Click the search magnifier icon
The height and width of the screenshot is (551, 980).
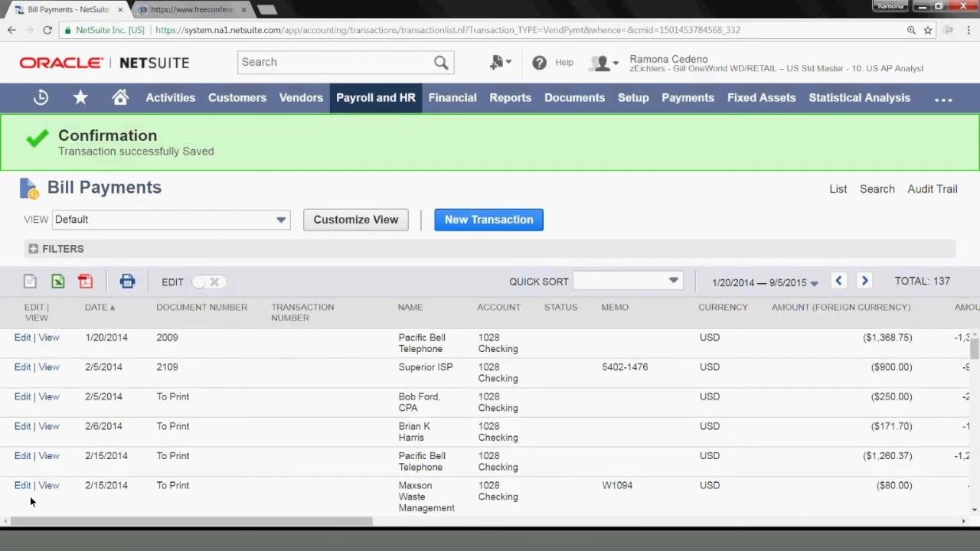(441, 62)
